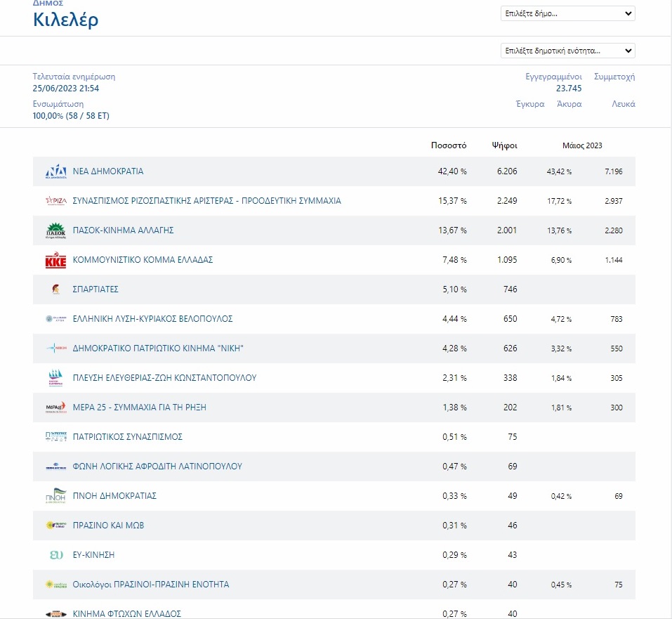Screen dimensions: 672x619
Task: Select ΕΛΛΗΝΙΚΗ ΛΥΣΗ-ΚΥΡΙΑΚΟΣ ΒΕΛΟΠΟΥΛΟΣ party name
Action: pyautogui.click(x=152, y=319)
